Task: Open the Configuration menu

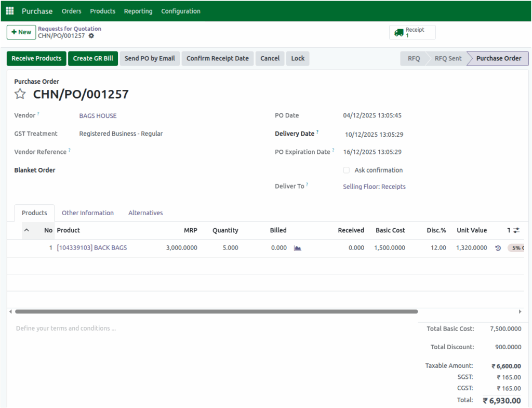Action: (180, 10)
